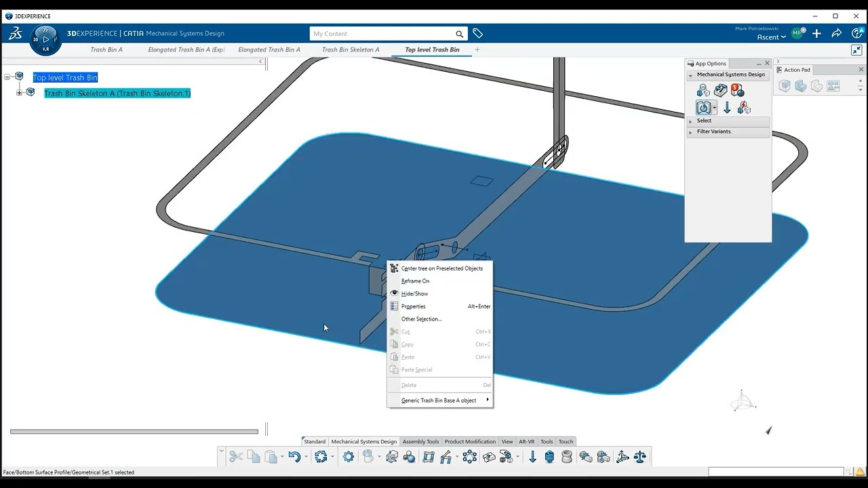
Task: Click the first cube view icon in Action Pad
Action: pyautogui.click(x=785, y=85)
